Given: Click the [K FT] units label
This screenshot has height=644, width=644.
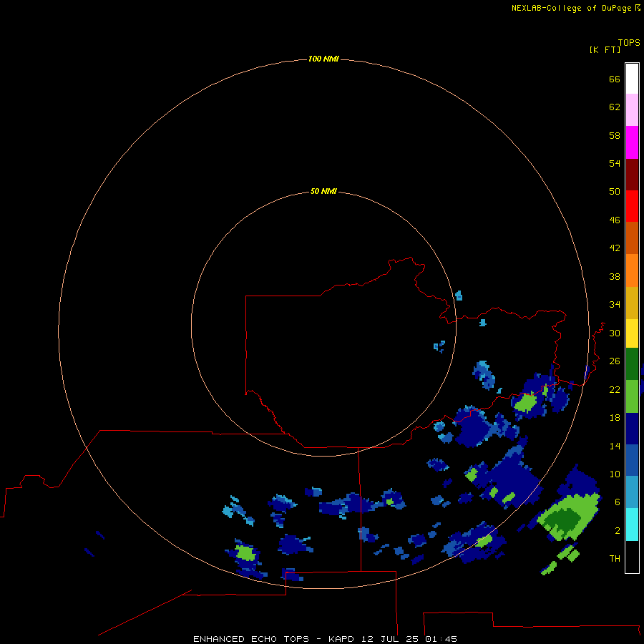Looking at the screenshot, I should [605, 49].
